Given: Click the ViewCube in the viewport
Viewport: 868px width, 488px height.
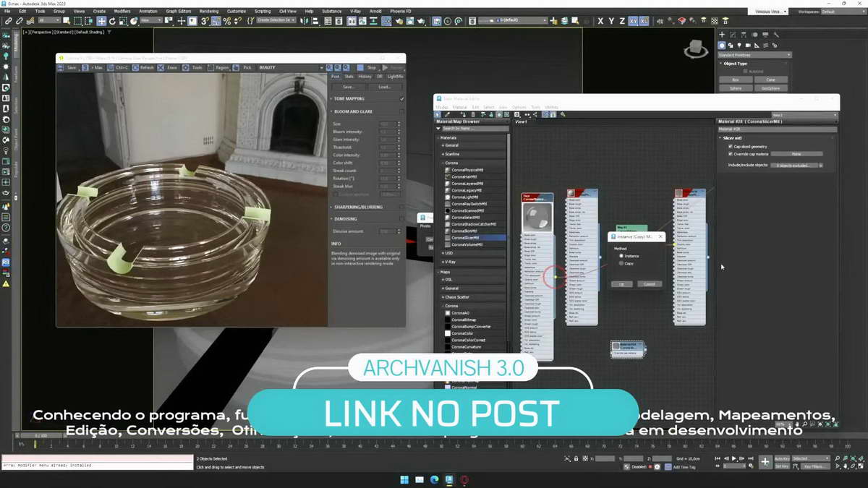Looking at the screenshot, I should point(695,49).
